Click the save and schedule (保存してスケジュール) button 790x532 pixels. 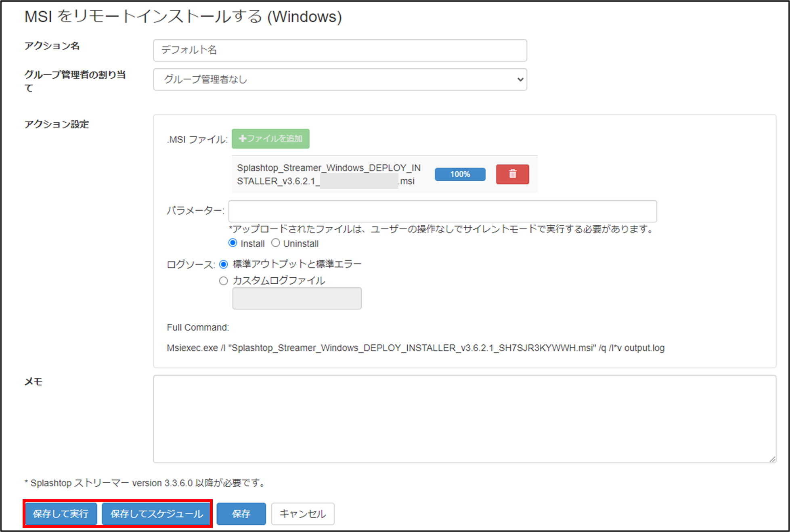(156, 514)
